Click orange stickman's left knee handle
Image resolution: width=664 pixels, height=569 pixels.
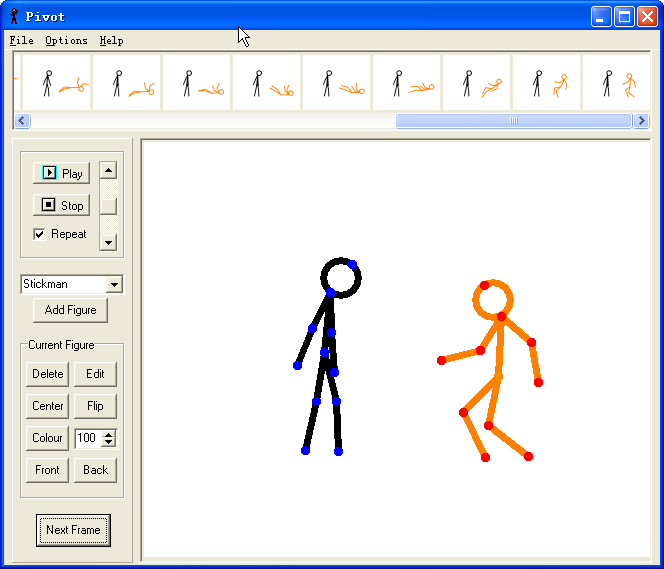coord(463,412)
